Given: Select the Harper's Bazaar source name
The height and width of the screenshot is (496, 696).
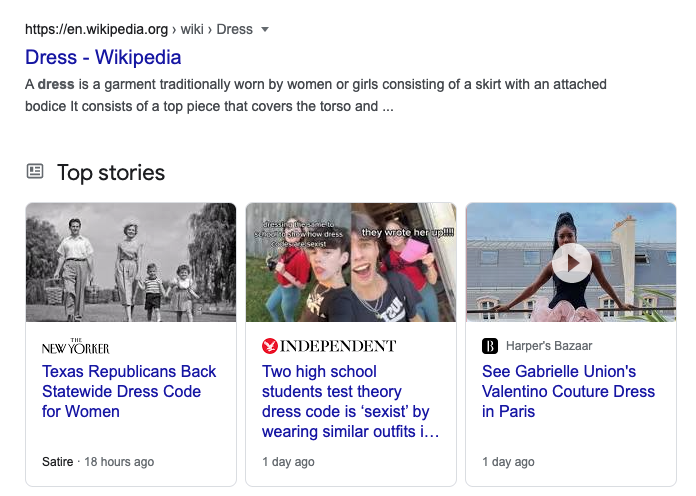Looking at the screenshot, I should coord(549,346).
